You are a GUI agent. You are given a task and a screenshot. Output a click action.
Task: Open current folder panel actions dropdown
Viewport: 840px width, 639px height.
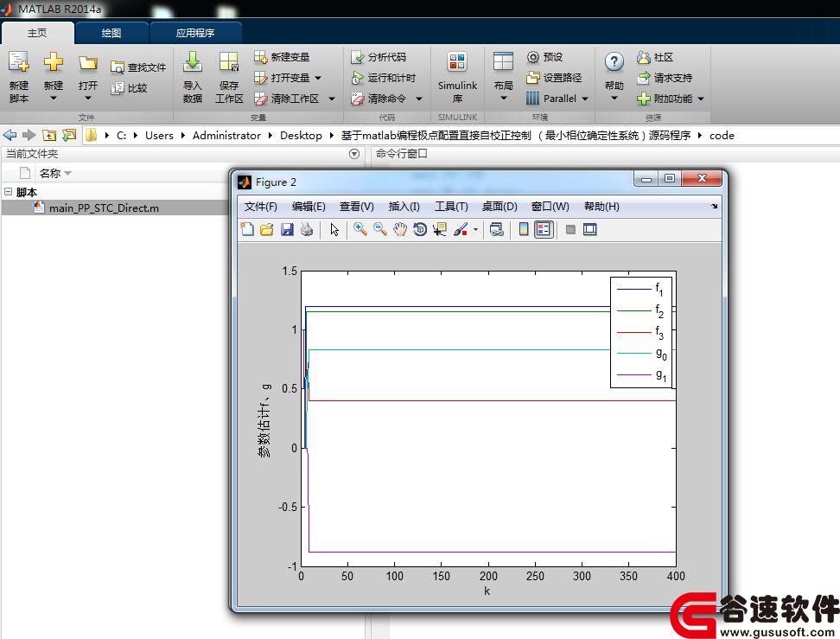[354, 154]
